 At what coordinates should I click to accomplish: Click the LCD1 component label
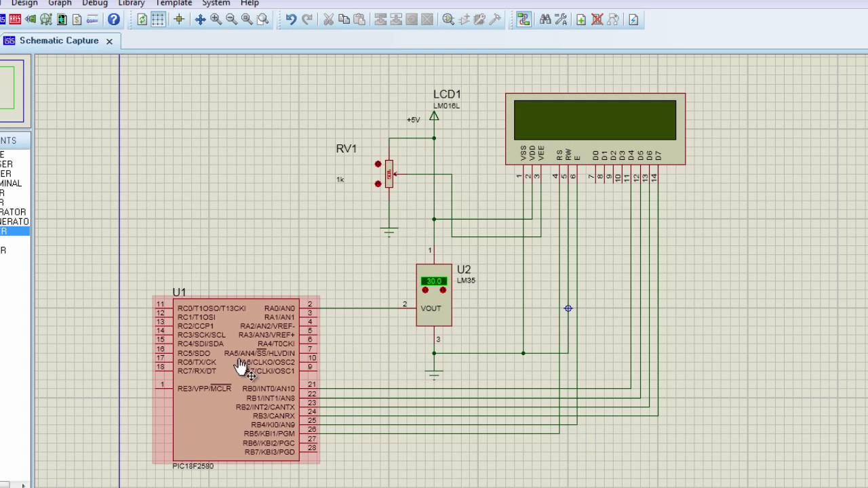(447, 94)
